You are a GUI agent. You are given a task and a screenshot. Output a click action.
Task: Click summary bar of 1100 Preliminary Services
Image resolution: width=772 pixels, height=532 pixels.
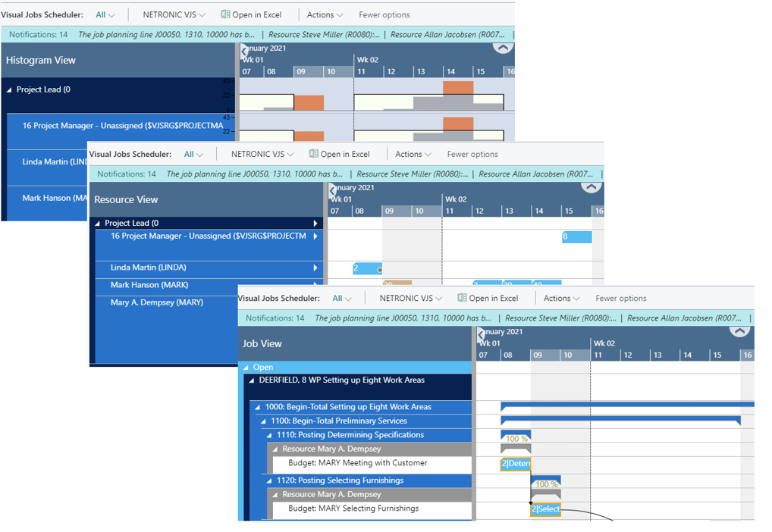click(x=620, y=420)
